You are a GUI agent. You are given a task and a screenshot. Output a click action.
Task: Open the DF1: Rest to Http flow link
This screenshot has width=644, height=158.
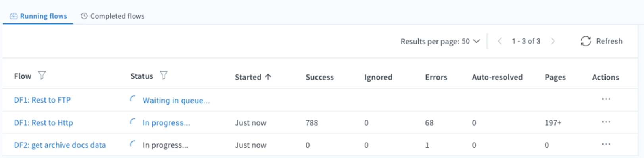point(44,123)
